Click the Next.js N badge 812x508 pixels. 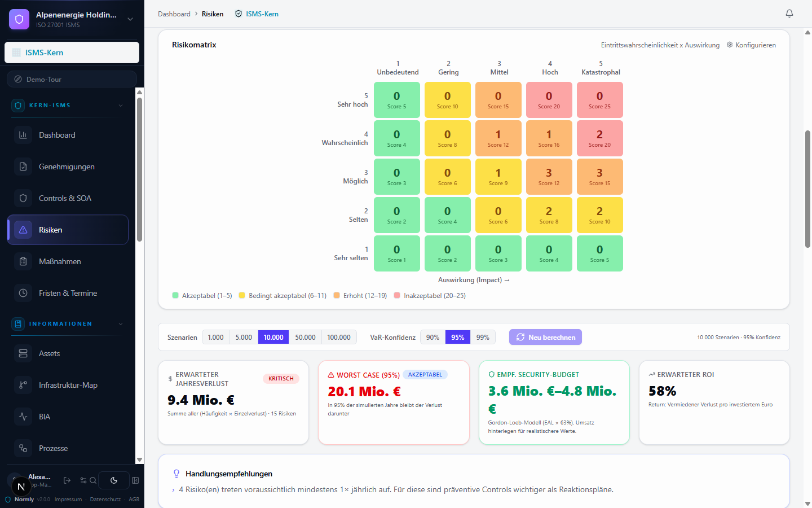tap(21, 487)
